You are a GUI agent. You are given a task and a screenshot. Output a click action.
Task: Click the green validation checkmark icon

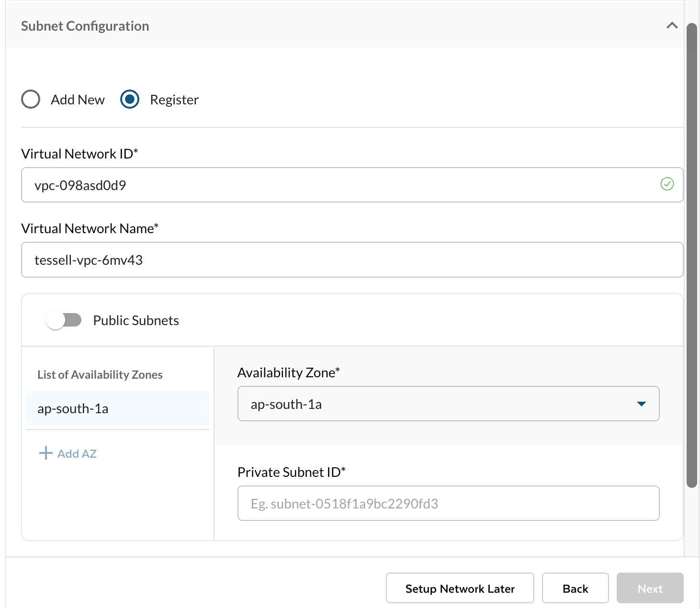[x=667, y=184]
